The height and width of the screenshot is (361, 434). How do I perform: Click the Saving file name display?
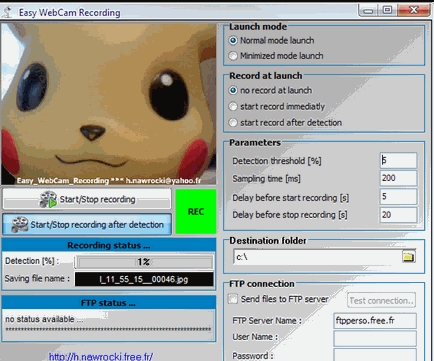pos(144,279)
